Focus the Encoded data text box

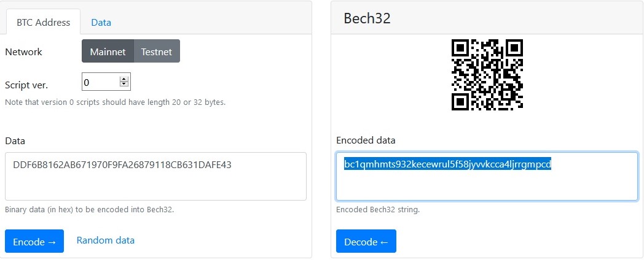click(x=487, y=183)
